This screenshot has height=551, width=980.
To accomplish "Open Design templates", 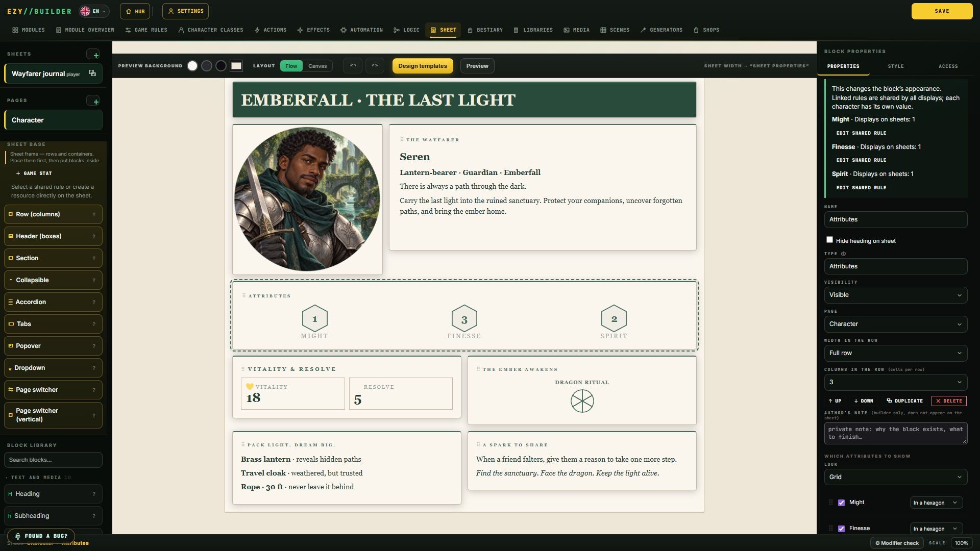I will pos(423,66).
